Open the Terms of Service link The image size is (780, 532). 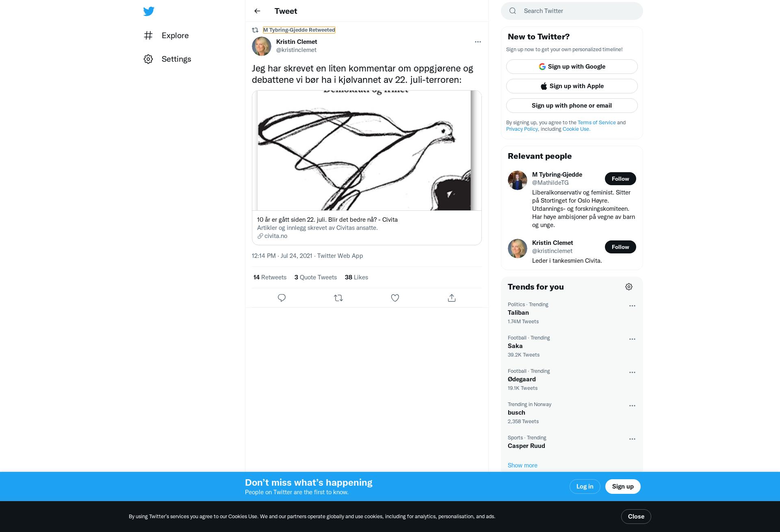[x=597, y=123]
